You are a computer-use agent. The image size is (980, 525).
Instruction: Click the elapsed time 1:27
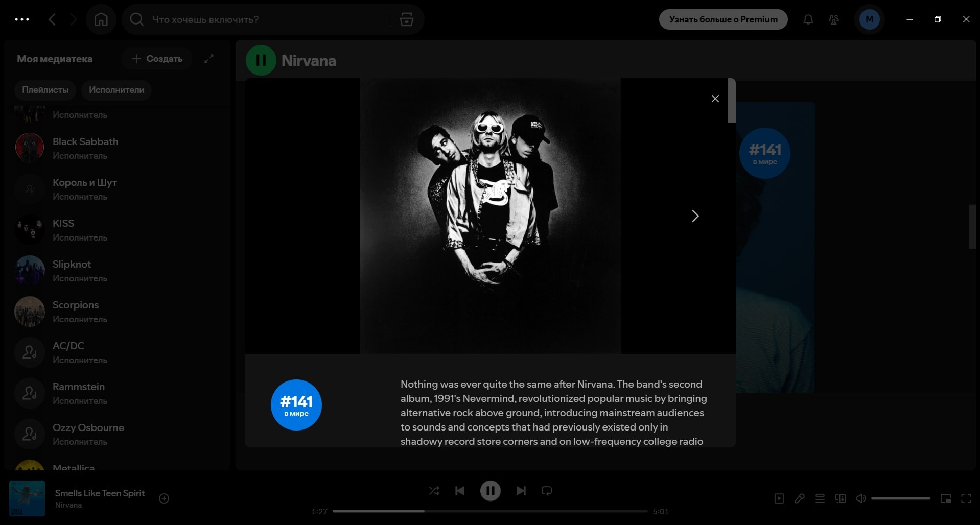(319, 511)
